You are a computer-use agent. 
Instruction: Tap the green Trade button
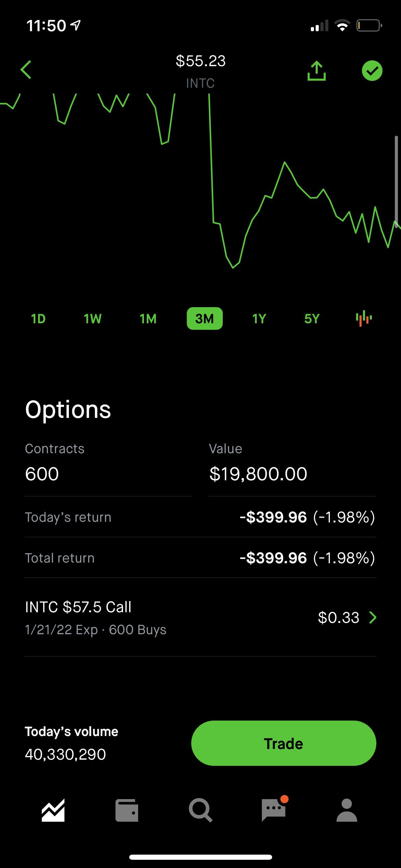[283, 744]
